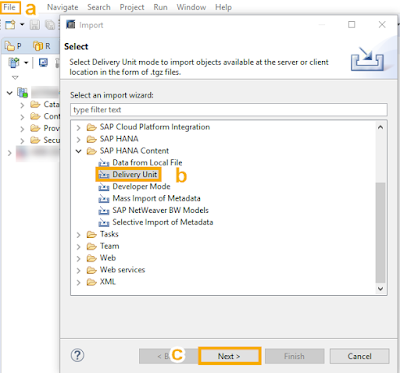Screen dimensions: 400x373
Task: Open the Run menu
Action: pos(160,7)
